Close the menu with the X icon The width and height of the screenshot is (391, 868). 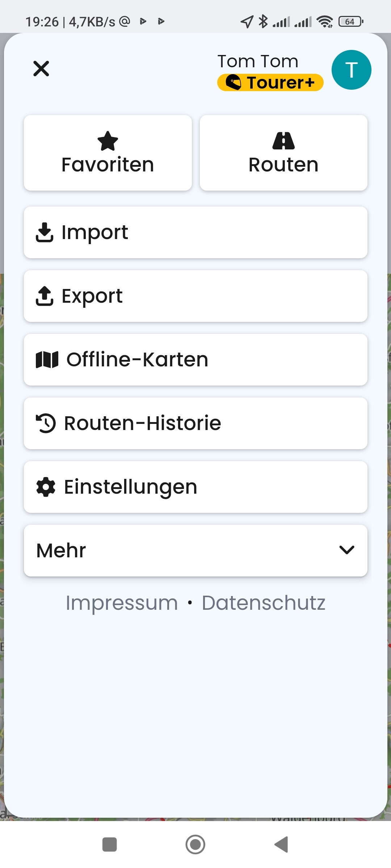pyautogui.click(x=41, y=69)
